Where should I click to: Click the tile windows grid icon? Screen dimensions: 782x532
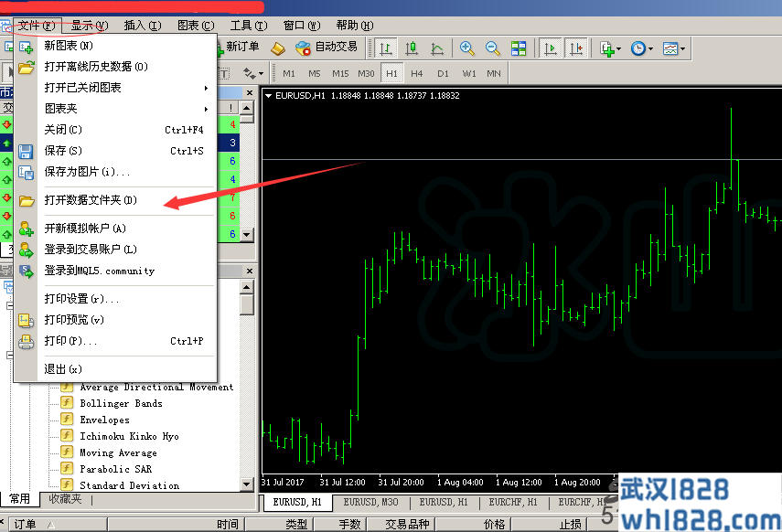coord(519,48)
